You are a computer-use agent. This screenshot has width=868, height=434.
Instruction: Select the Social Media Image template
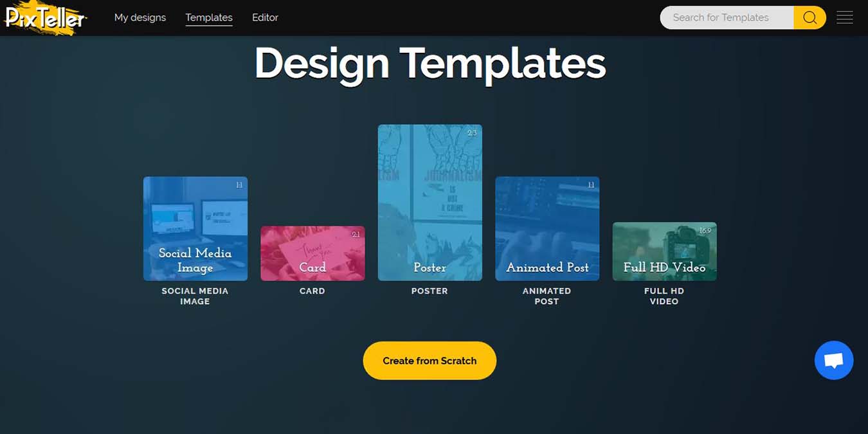click(x=195, y=228)
